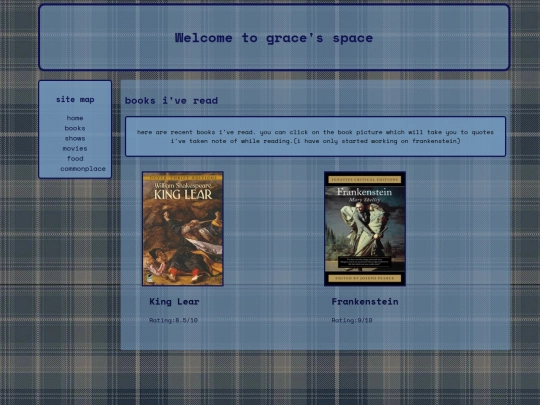Click the 'site map' heading

(x=75, y=100)
